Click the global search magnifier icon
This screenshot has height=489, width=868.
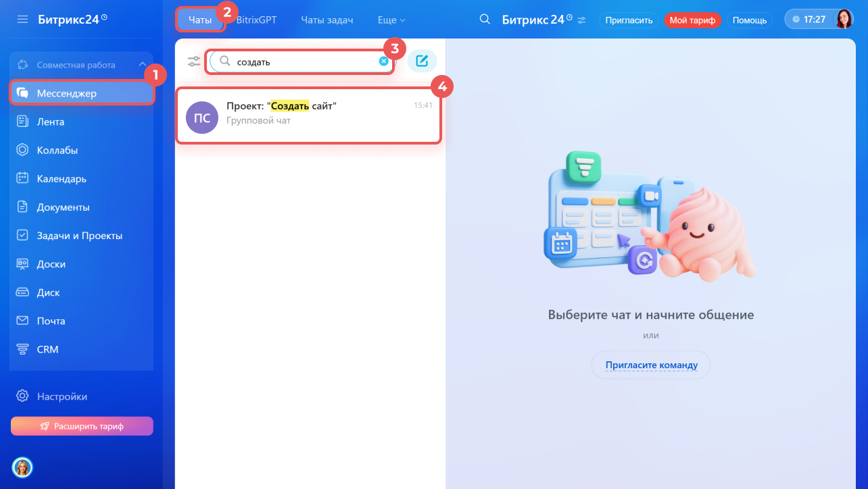pyautogui.click(x=485, y=20)
